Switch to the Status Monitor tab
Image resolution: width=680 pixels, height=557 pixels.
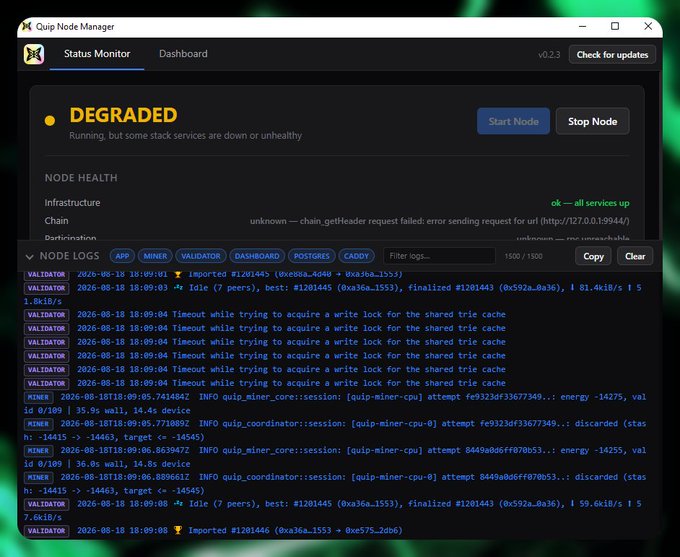click(97, 54)
